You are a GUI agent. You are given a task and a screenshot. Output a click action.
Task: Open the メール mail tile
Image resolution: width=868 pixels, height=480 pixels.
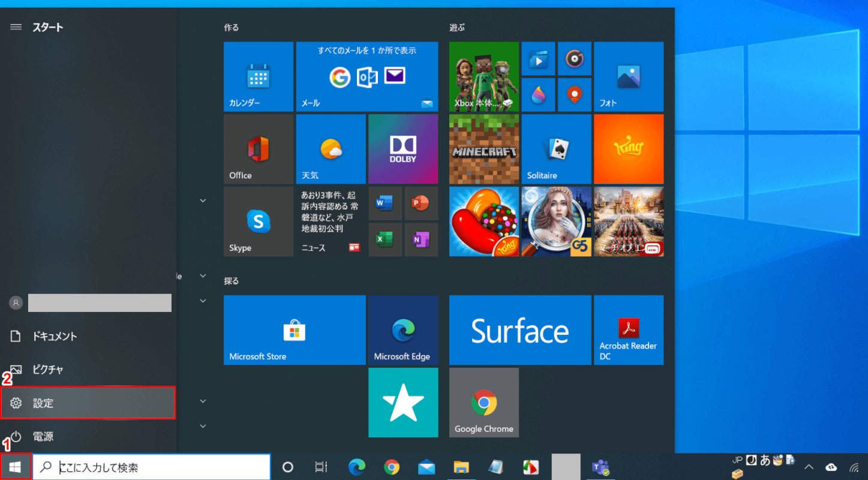pos(367,77)
